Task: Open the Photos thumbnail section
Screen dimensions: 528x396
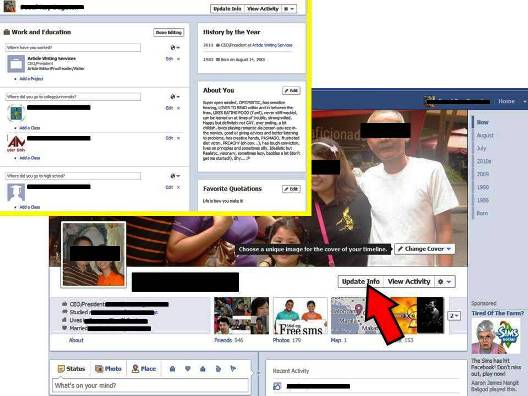Action: pyautogui.click(x=300, y=316)
